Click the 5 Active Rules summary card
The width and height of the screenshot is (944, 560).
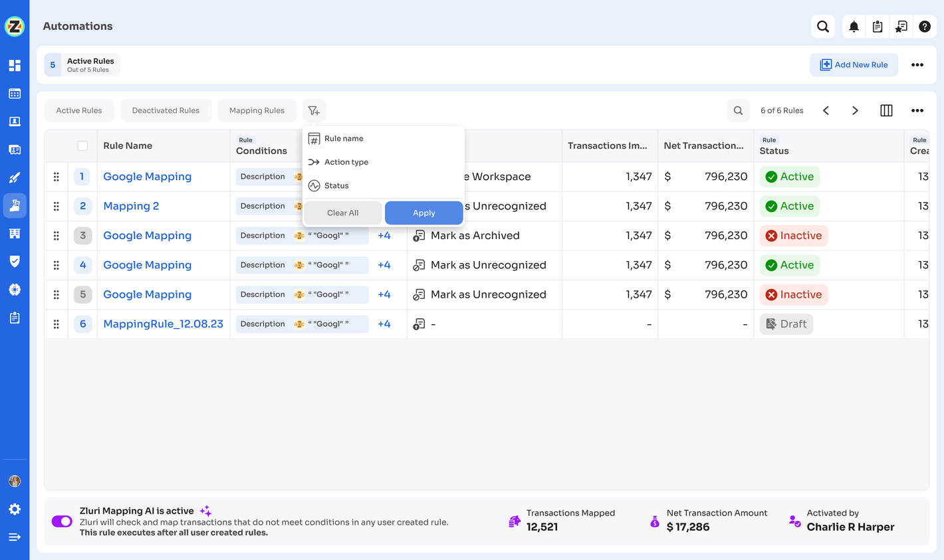(82, 64)
